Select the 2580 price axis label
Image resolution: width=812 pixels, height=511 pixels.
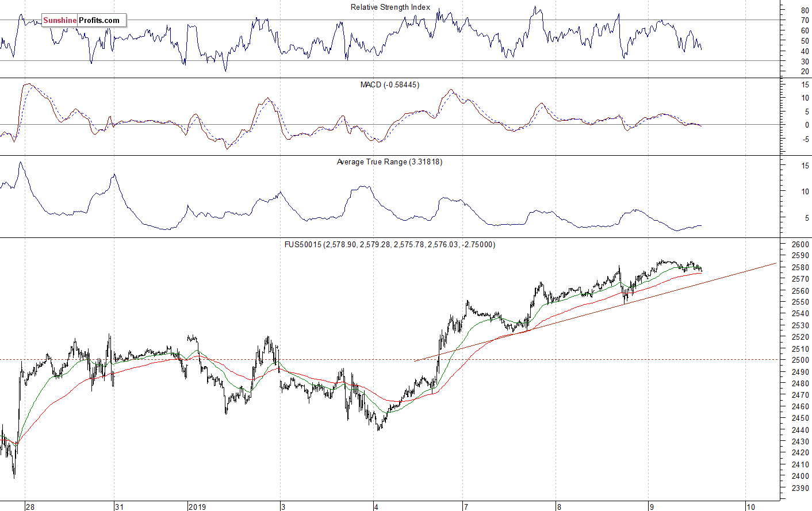(x=800, y=267)
